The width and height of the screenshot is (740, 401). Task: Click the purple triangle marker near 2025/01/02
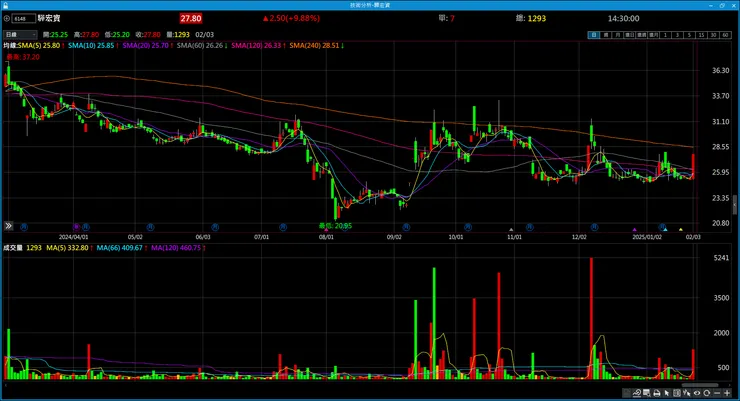634,230
